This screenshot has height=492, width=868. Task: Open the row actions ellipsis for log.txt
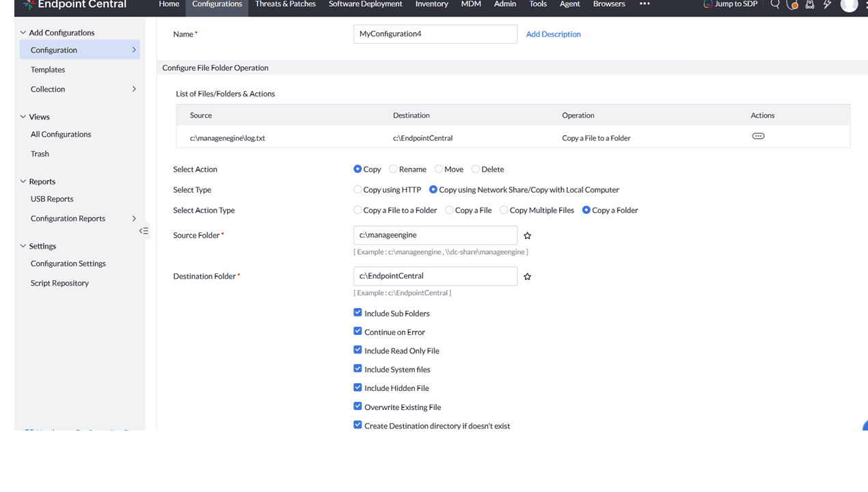[758, 136]
